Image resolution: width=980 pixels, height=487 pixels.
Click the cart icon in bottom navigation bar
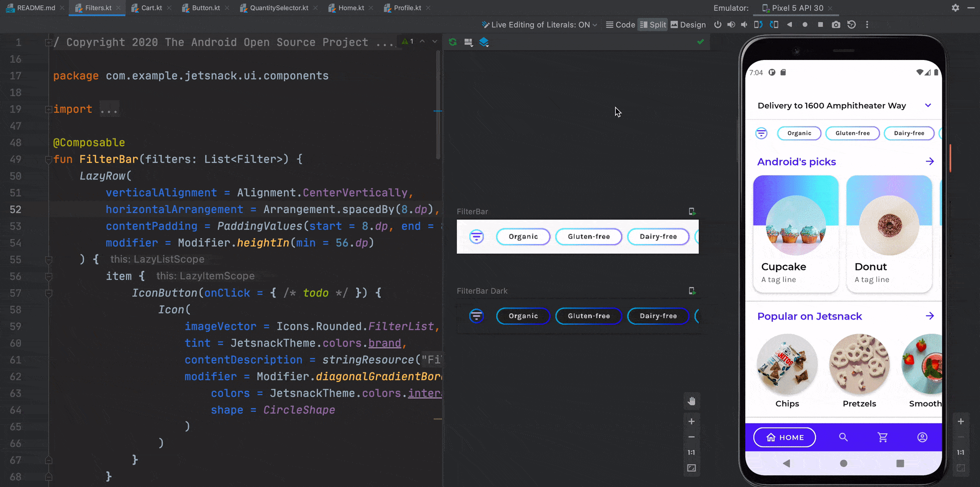click(882, 436)
